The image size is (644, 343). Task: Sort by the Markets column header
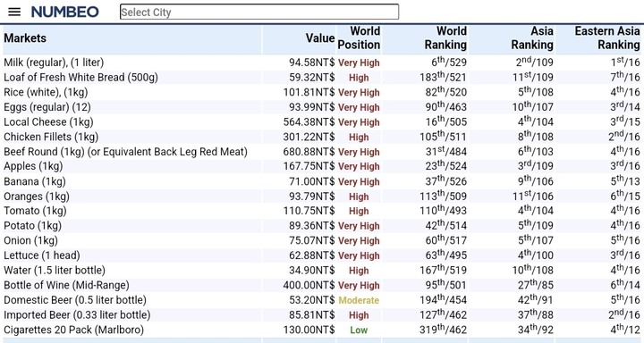click(25, 38)
